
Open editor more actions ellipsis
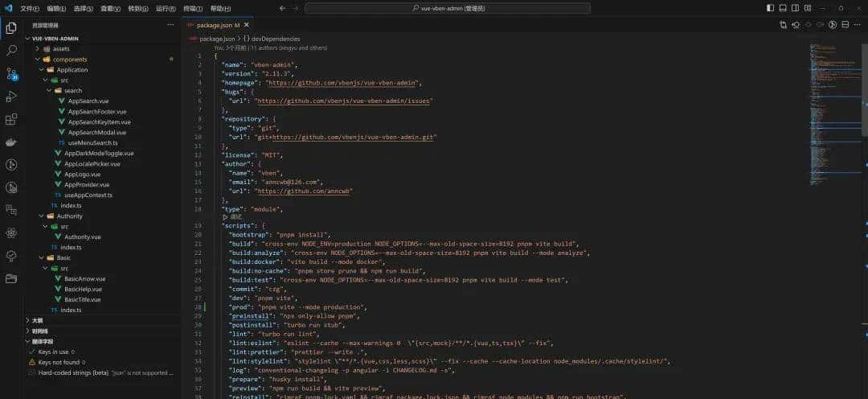pos(858,25)
